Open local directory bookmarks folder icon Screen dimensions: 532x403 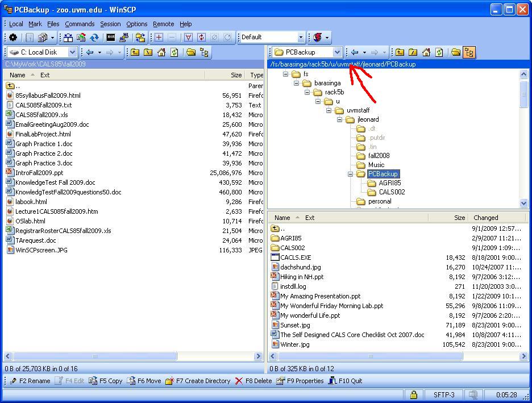[x=191, y=52]
